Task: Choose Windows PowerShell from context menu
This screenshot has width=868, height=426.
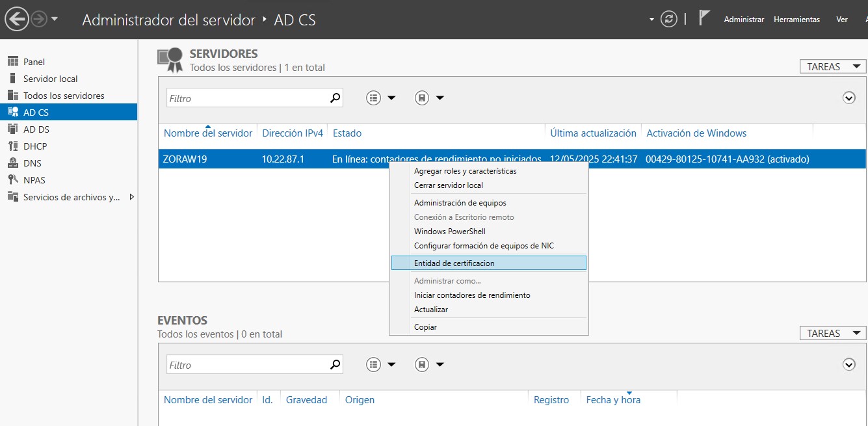Action: click(450, 232)
